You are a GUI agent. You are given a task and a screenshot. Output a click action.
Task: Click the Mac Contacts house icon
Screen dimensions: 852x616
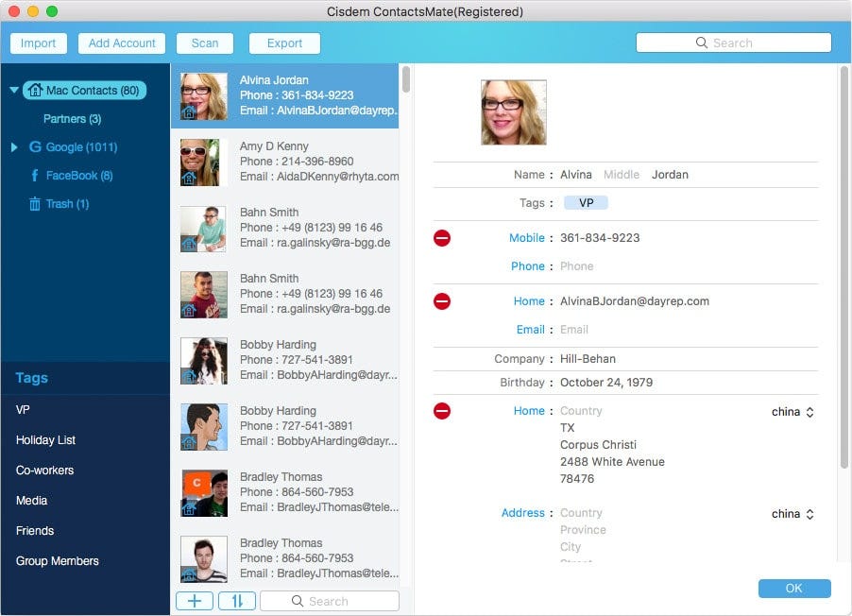(35, 91)
